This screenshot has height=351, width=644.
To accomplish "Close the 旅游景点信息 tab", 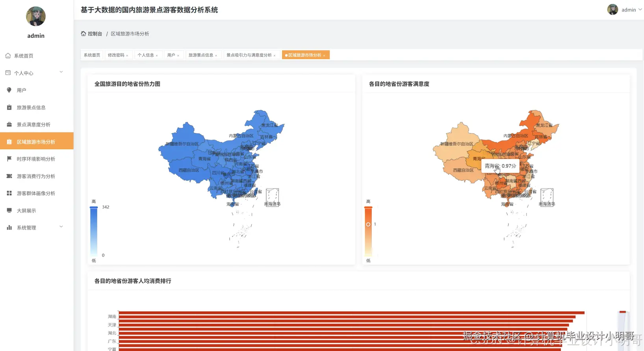I will tap(216, 56).
